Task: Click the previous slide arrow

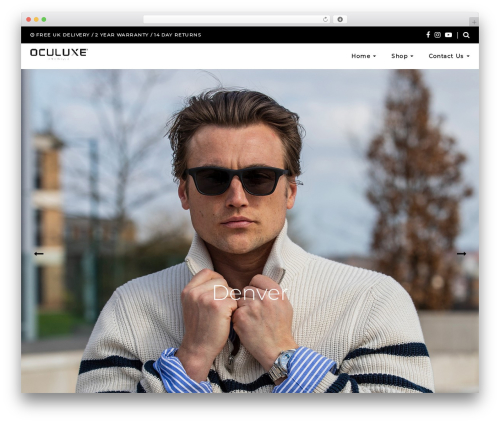Action: 39,254
